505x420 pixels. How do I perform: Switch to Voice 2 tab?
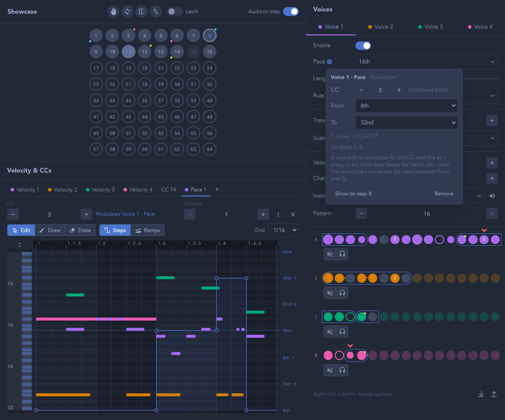(381, 27)
